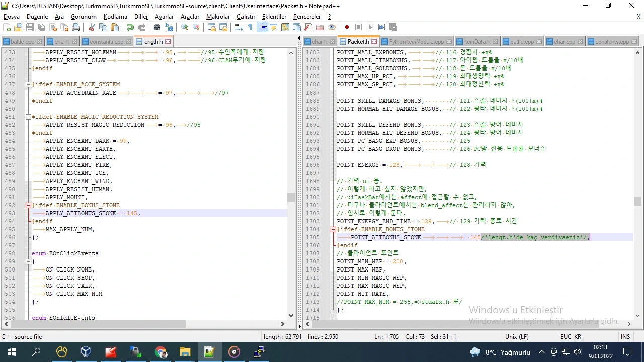This screenshot has width=644, height=362.
Task: Click the Redo toolbar icon
Action: tap(142, 27)
